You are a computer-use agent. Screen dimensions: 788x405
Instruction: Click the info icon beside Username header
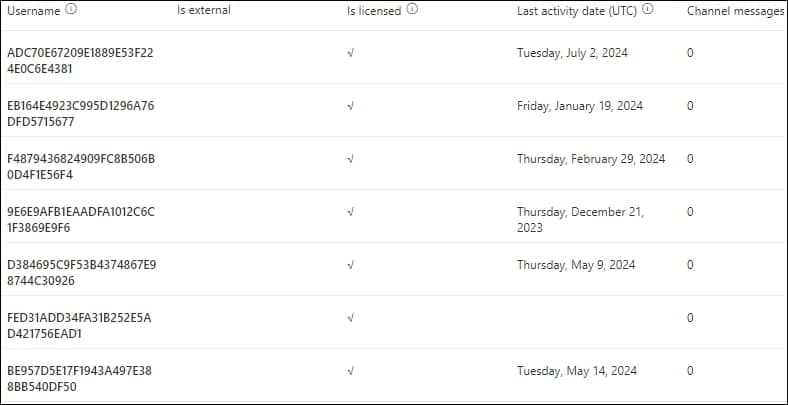click(x=71, y=10)
